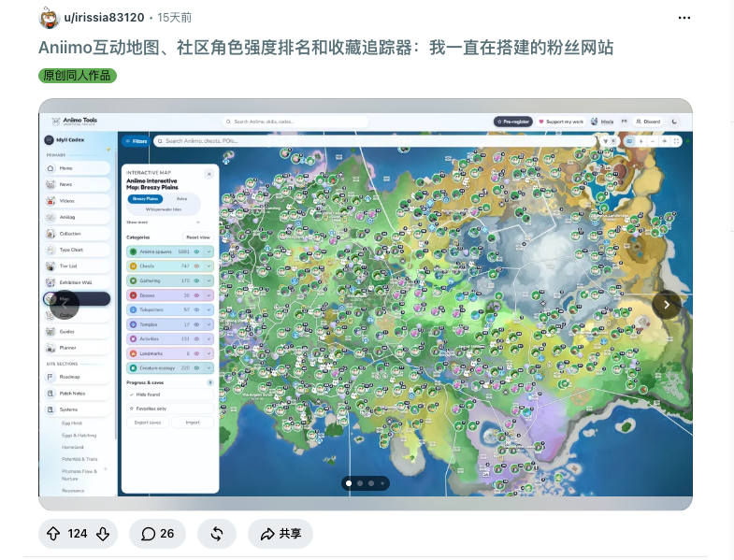734x560 pixels.
Task: Click the Patch Notes icon
Action: [x=50, y=394]
